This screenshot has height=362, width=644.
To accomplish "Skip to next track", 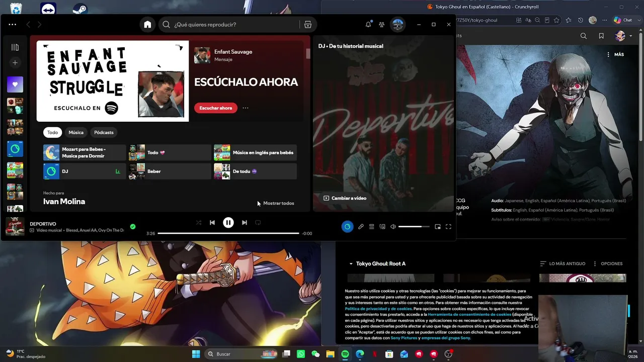I will (x=244, y=222).
